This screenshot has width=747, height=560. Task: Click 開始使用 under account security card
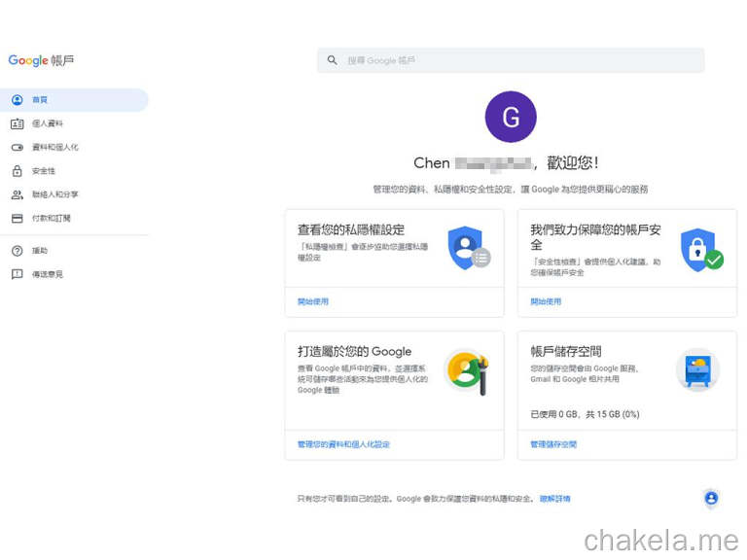click(x=546, y=301)
